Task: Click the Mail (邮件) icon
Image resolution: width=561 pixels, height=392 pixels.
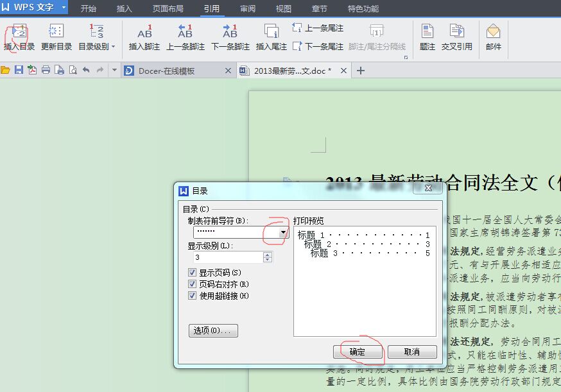Action: [494, 31]
